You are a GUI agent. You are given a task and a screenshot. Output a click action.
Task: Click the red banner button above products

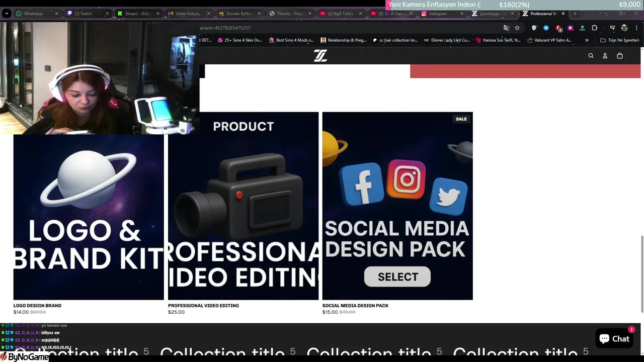pos(525,71)
